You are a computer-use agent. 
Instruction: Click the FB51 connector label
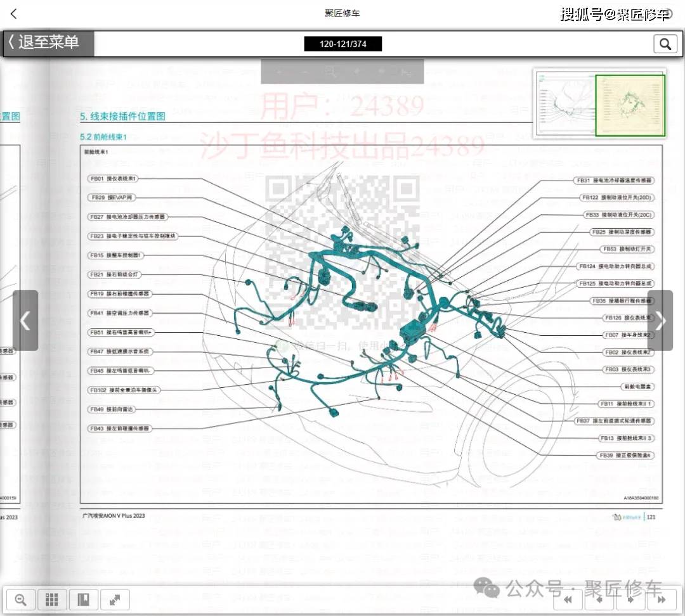(x=121, y=332)
